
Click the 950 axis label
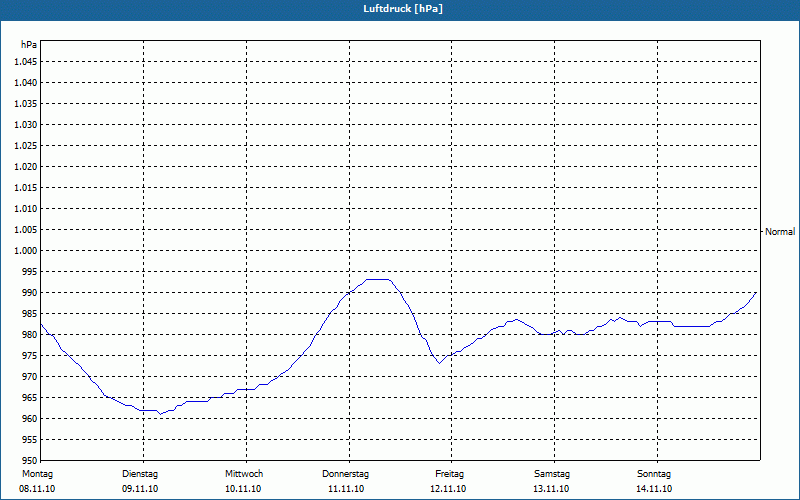[x=30, y=461]
